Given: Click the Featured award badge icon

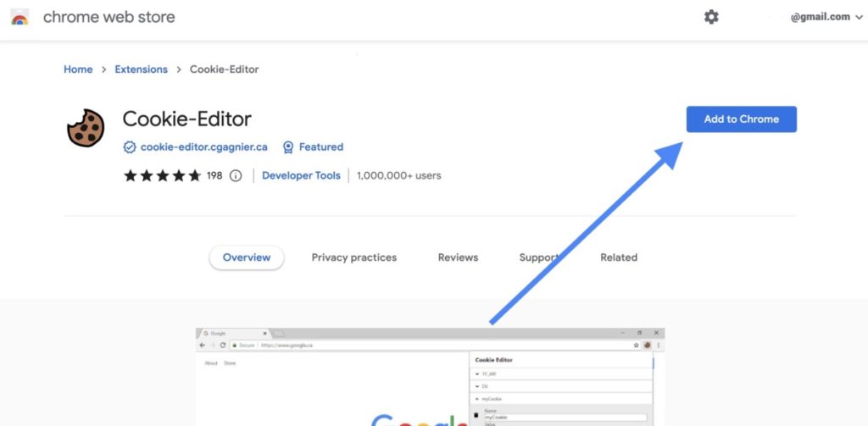Looking at the screenshot, I should (x=288, y=147).
